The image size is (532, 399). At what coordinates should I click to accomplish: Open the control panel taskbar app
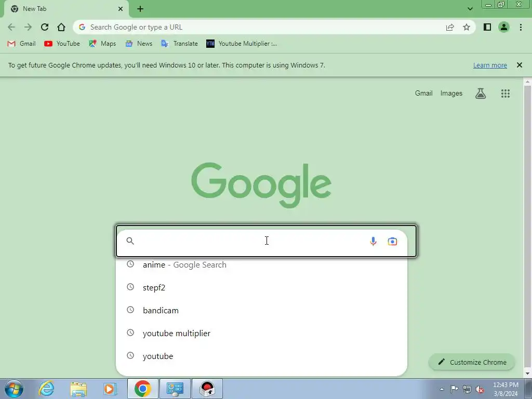click(x=175, y=389)
